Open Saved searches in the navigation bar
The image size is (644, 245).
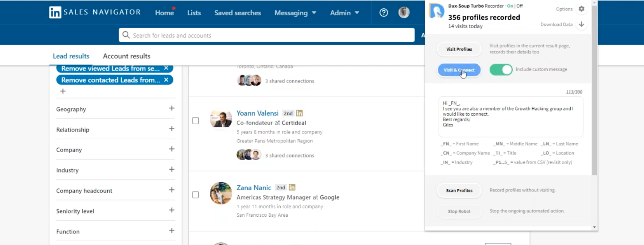click(238, 13)
